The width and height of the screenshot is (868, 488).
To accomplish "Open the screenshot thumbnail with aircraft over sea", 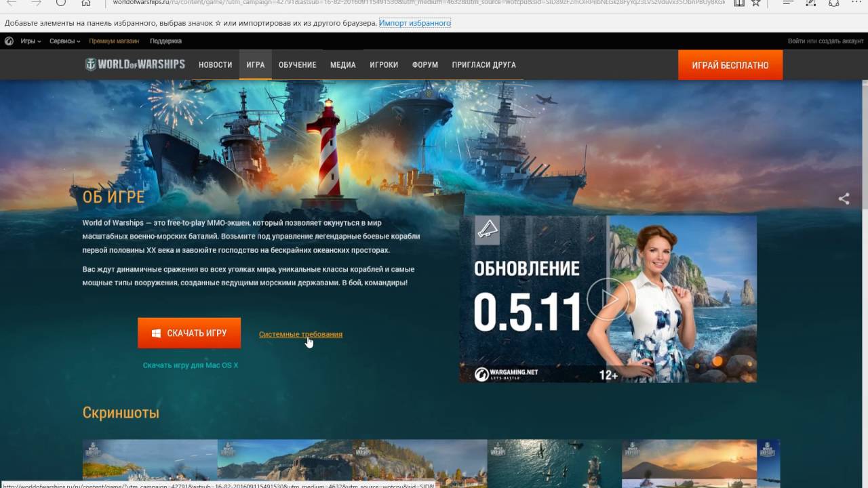I will (x=554, y=463).
